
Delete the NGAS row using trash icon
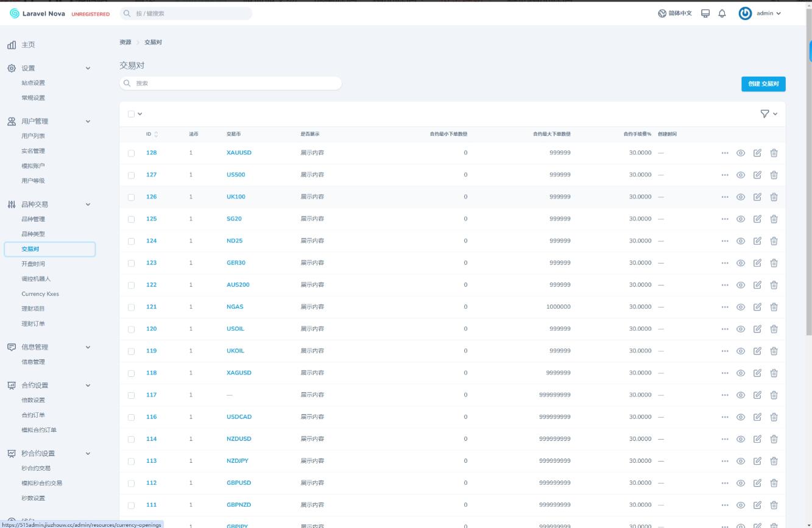(774, 307)
